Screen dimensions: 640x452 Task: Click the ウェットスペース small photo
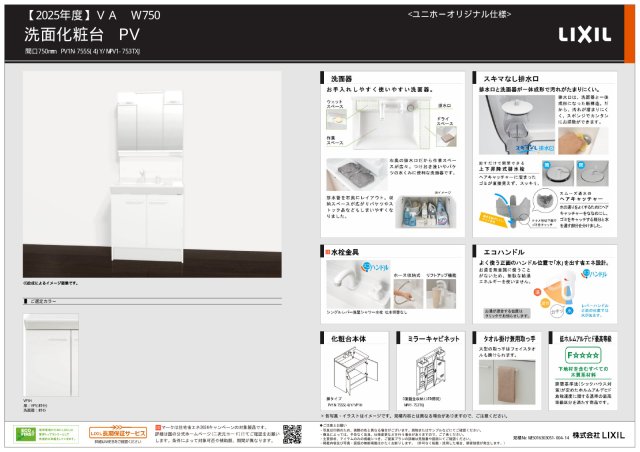pos(336,119)
